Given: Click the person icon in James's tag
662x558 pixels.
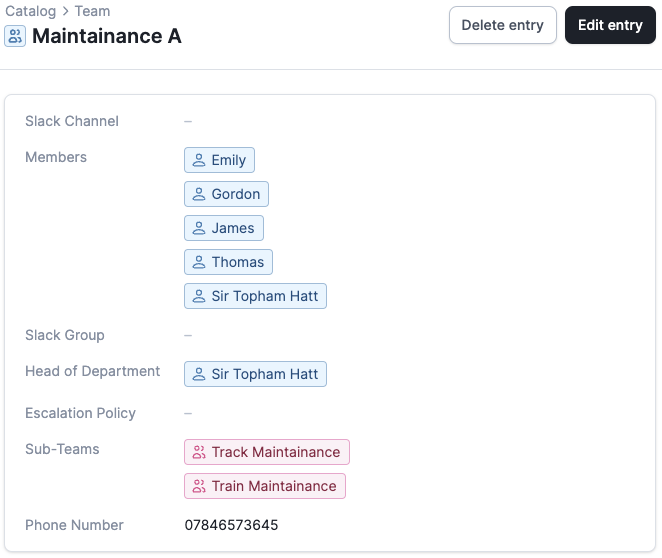Looking at the screenshot, I should coord(199,228).
